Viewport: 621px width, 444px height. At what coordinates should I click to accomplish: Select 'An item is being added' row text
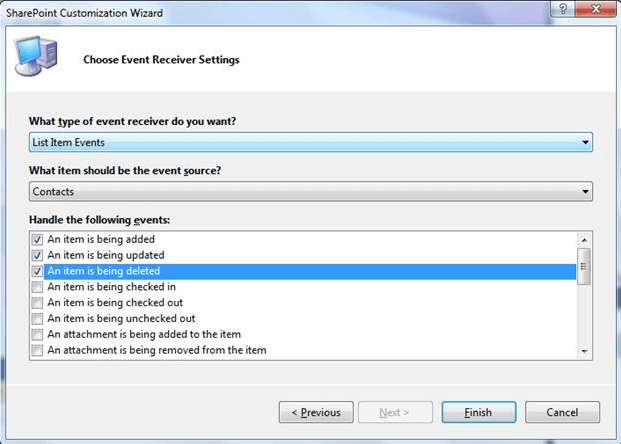[101, 239]
